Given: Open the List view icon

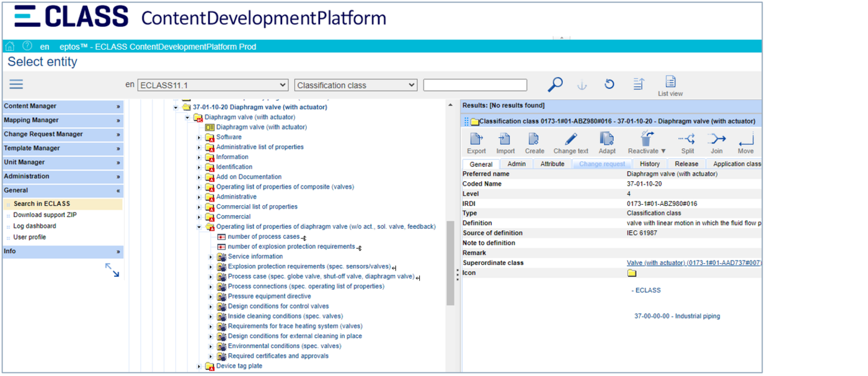Looking at the screenshot, I should pos(670,83).
